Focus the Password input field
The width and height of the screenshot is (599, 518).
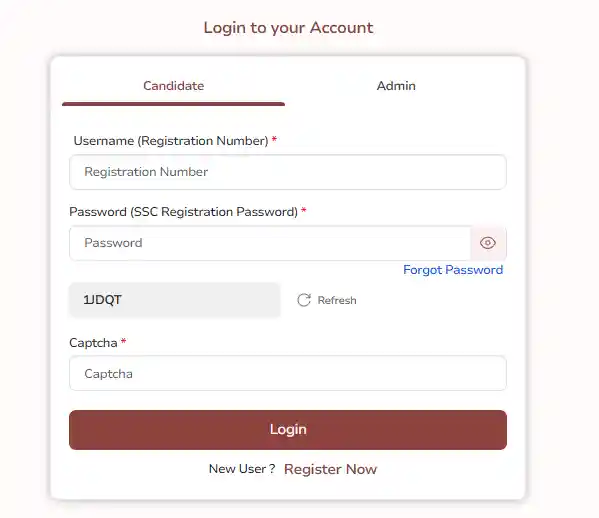[x=270, y=243]
